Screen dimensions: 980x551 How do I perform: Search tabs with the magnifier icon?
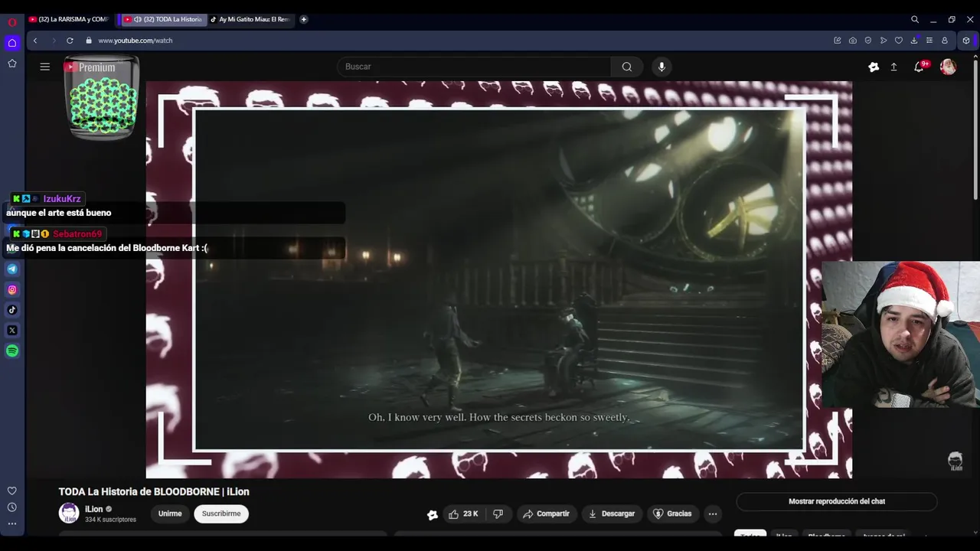(x=915, y=19)
